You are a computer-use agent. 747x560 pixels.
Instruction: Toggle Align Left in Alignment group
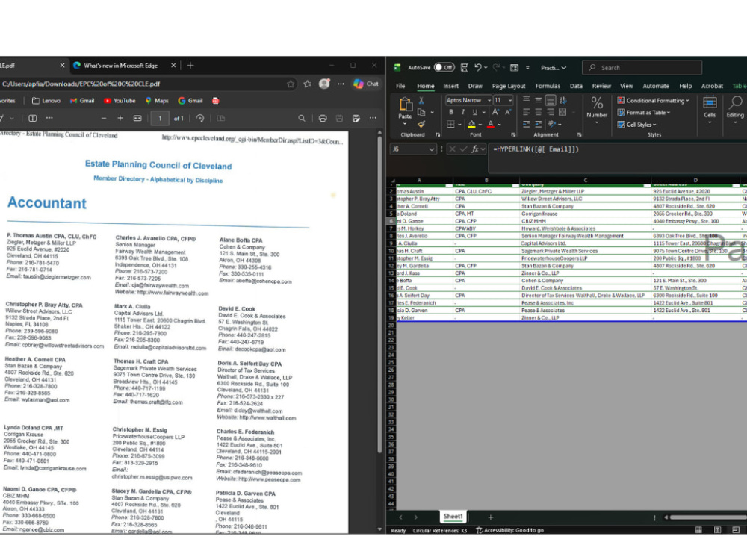coord(527,113)
